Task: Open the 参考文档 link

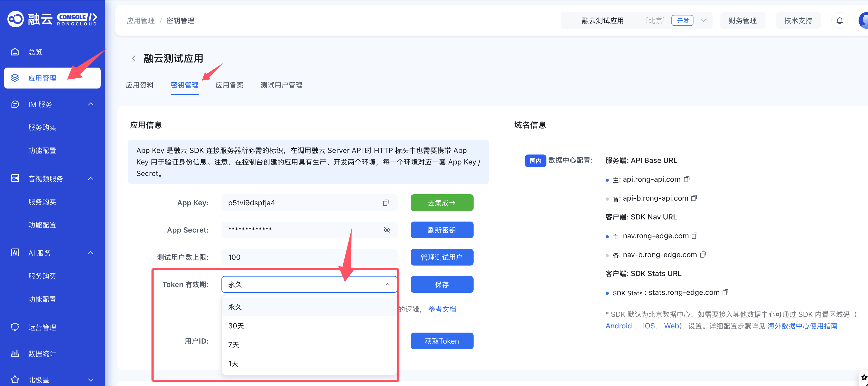Action: click(x=442, y=309)
